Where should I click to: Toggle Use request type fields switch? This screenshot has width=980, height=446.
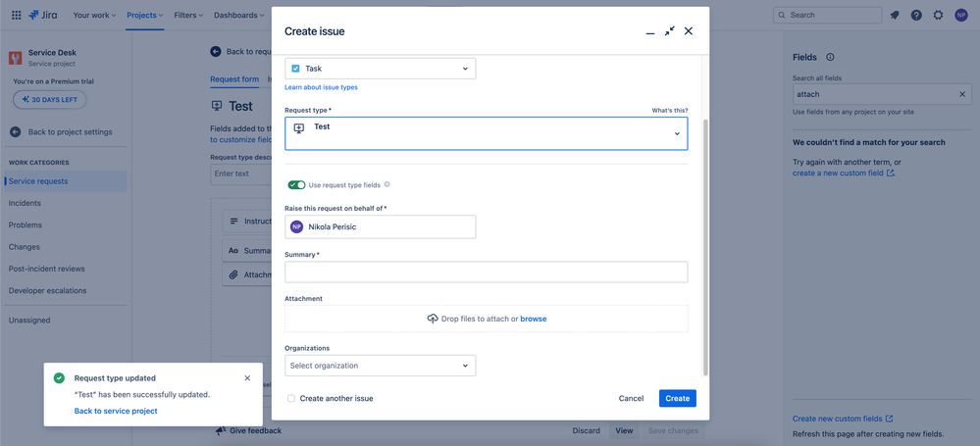click(295, 184)
